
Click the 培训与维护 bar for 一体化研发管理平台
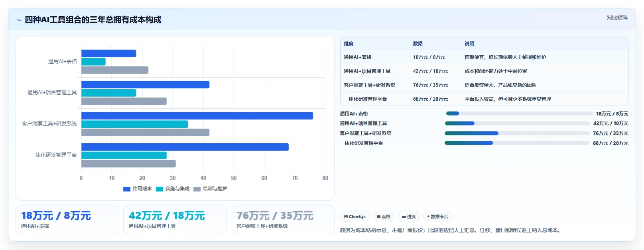tap(128, 164)
